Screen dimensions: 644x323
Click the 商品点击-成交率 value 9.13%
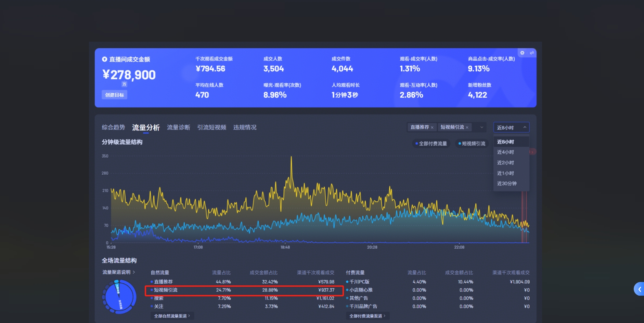point(478,69)
